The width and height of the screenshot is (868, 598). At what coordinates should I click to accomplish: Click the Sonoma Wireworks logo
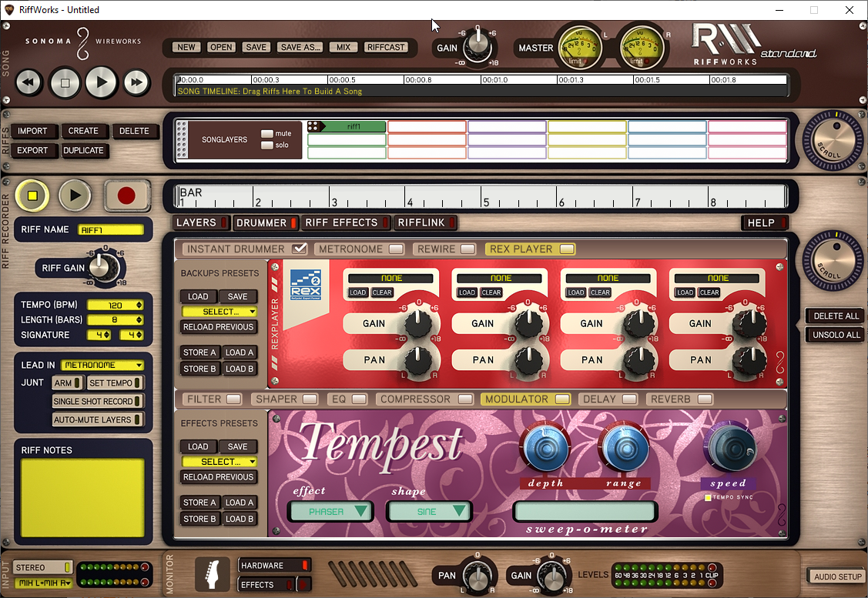coord(83,43)
